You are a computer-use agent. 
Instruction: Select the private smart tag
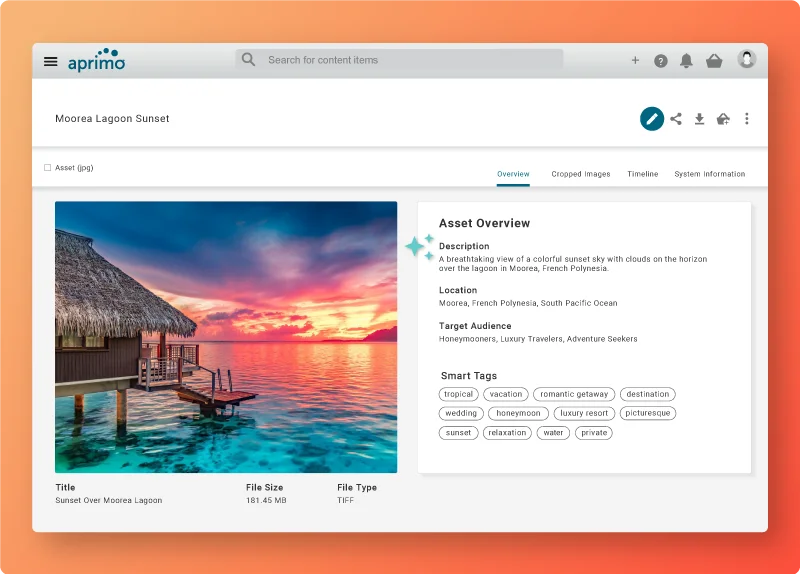[x=594, y=433]
